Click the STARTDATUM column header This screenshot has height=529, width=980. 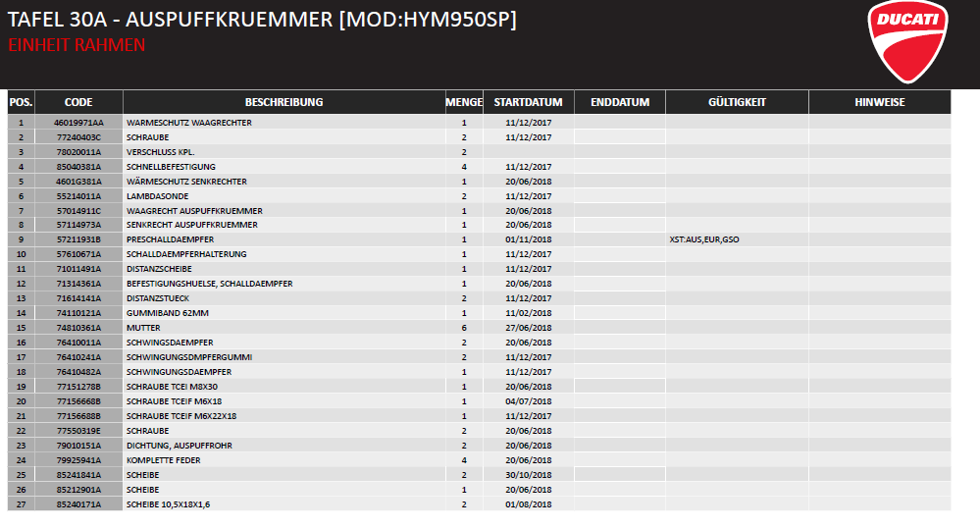click(528, 102)
